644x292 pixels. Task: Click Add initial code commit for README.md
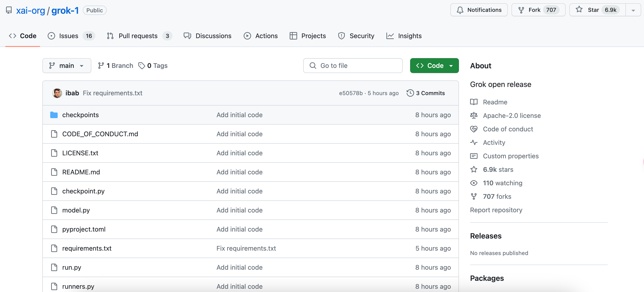click(x=239, y=172)
